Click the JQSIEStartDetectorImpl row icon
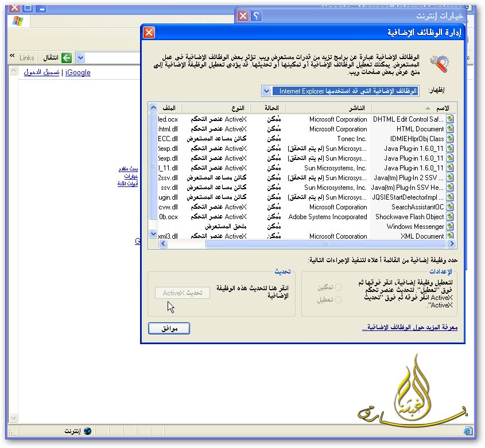Screen dimensions: 485x448 450,197
